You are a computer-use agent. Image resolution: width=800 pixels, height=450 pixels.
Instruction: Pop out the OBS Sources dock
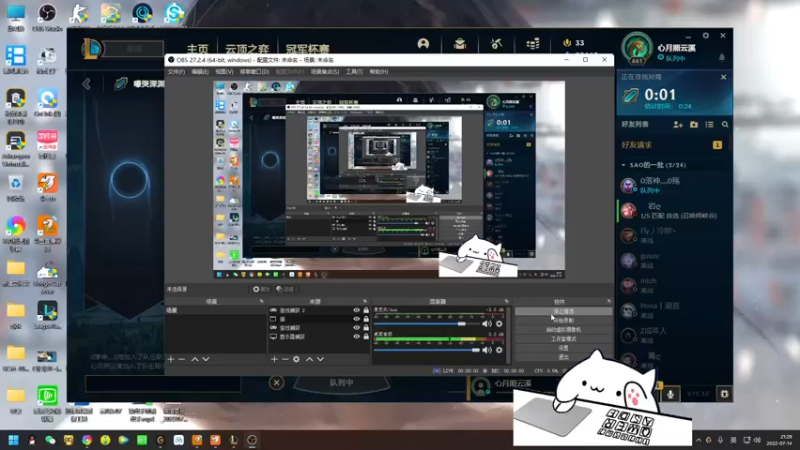point(365,302)
